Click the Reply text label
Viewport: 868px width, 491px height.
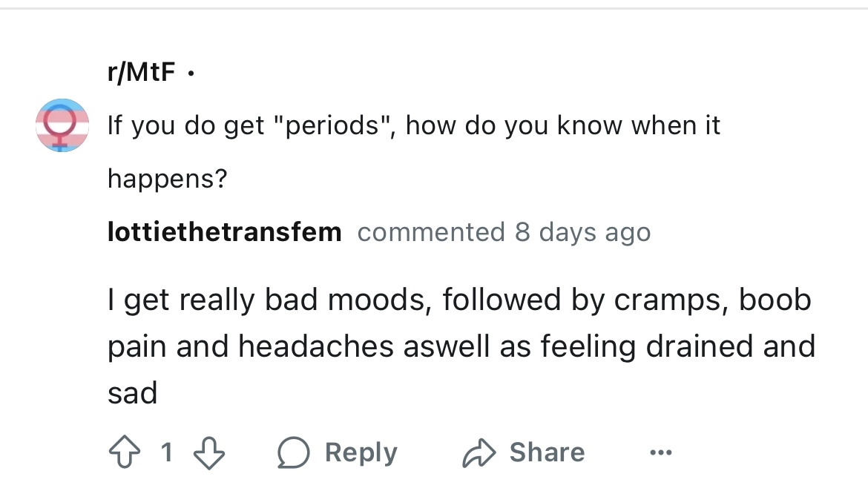pyautogui.click(x=361, y=452)
